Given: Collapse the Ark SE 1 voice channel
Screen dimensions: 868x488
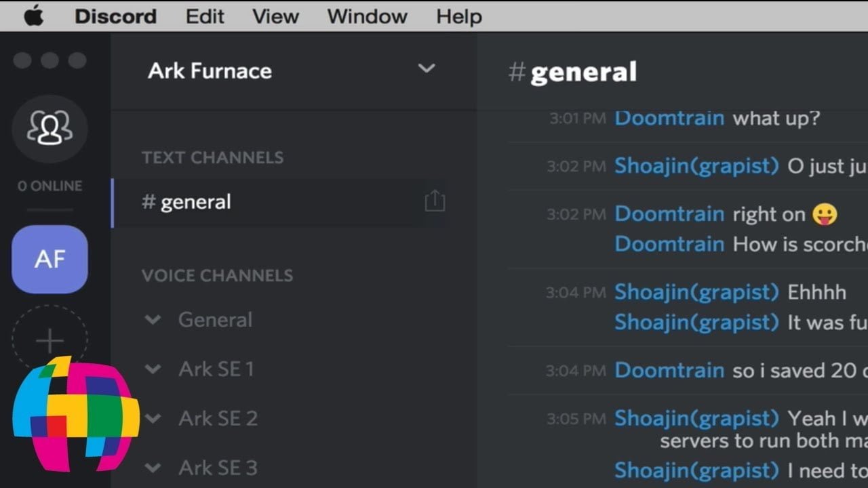Looking at the screenshot, I should click(x=153, y=369).
